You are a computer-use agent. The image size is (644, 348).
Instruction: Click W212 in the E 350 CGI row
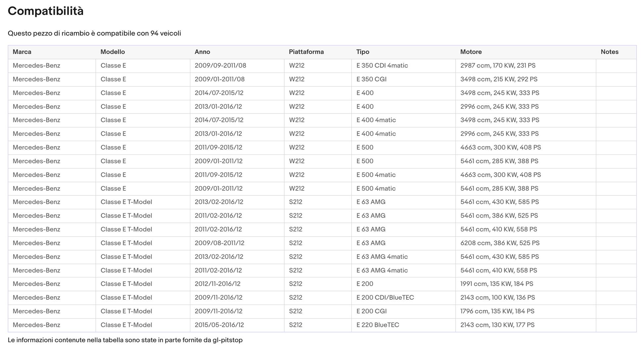coord(297,79)
